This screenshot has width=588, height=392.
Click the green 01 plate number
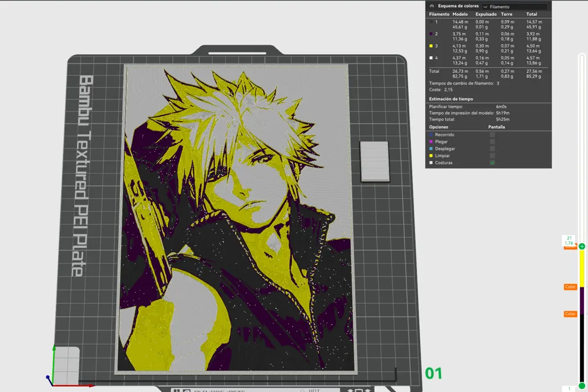pos(433,373)
